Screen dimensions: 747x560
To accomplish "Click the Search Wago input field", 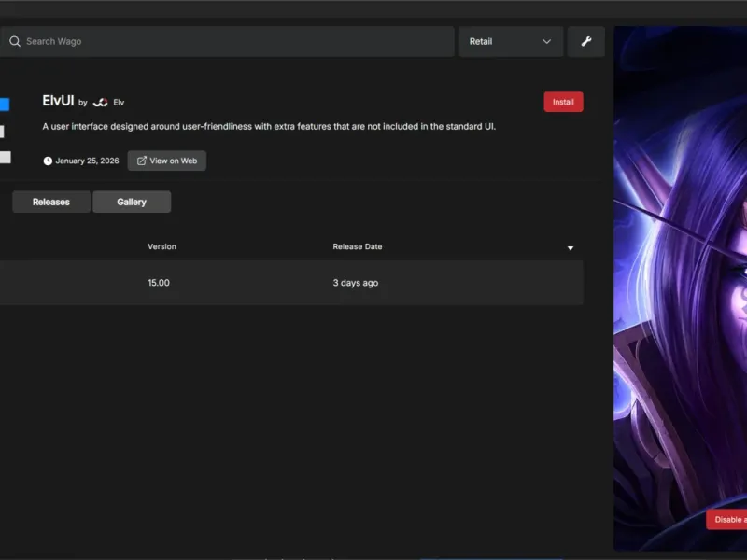I will point(226,41).
